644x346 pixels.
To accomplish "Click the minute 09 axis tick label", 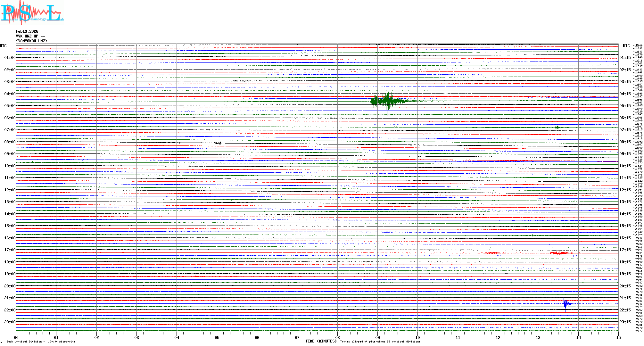I will click(x=377, y=338).
